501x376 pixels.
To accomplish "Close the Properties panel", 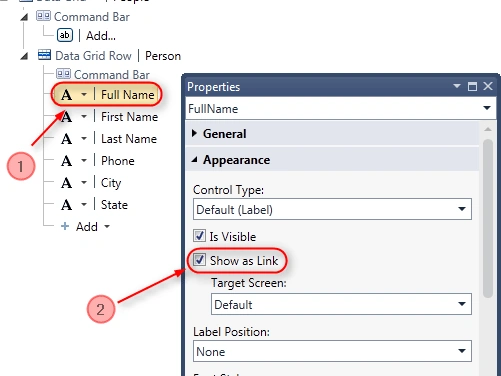I will point(488,86).
